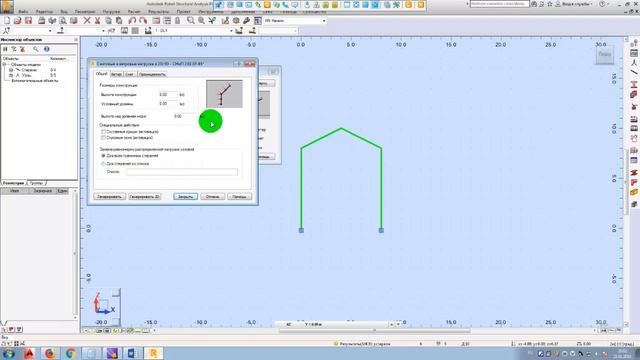640x360 pixels.
Task: Switch to the Ветер tab in the dialog
Action: click(116, 74)
